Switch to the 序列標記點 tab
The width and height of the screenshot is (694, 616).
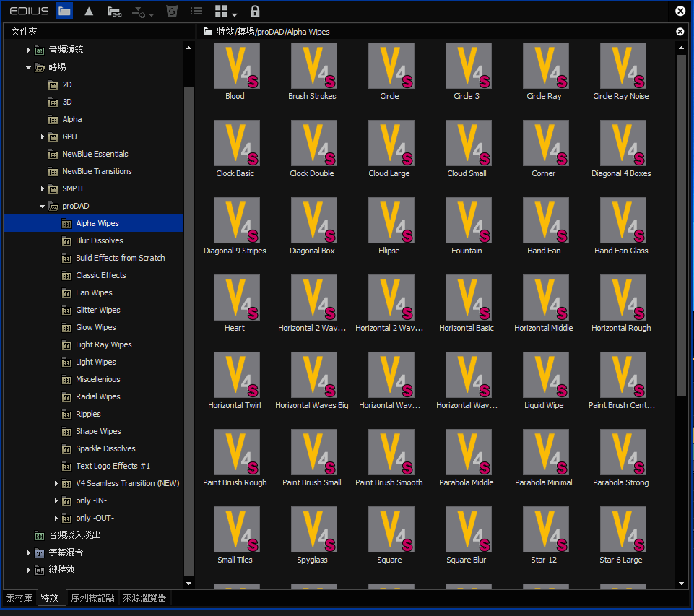(92, 598)
